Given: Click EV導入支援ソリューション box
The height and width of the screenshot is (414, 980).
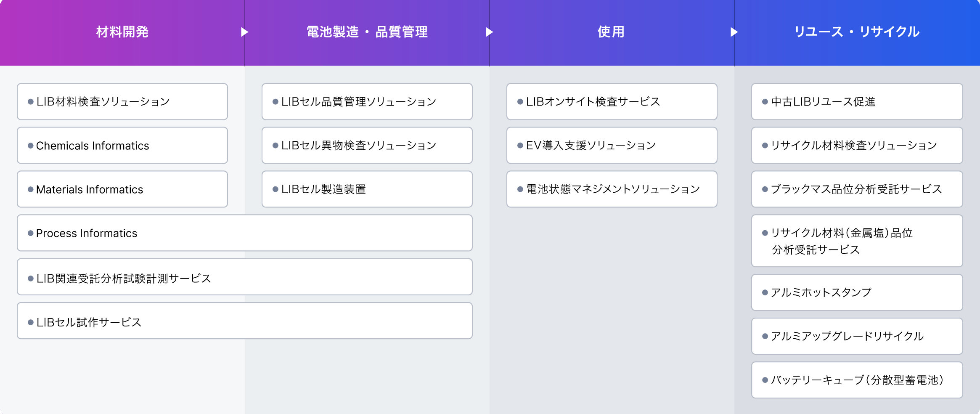Looking at the screenshot, I should coord(612,146).
